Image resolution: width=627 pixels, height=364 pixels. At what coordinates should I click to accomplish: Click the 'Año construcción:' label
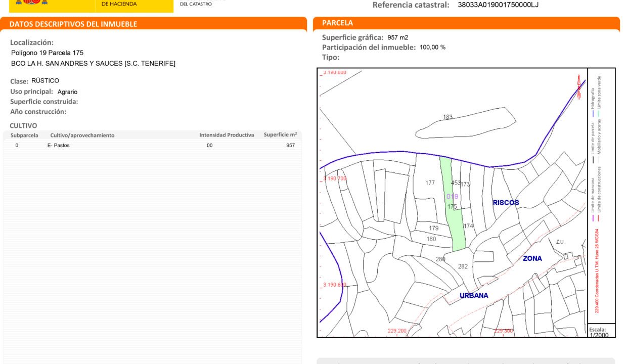click(x=38, y=112)
